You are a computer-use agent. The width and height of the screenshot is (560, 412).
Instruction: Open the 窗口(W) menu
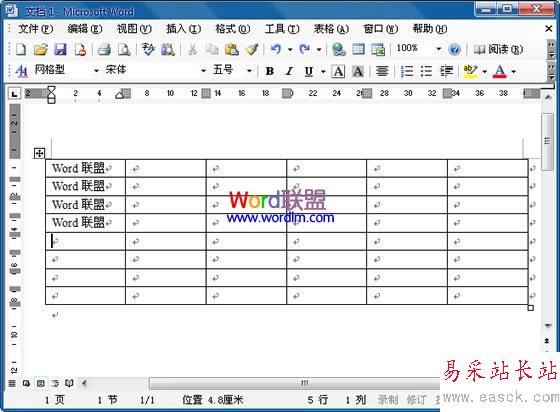click(381, 29)
